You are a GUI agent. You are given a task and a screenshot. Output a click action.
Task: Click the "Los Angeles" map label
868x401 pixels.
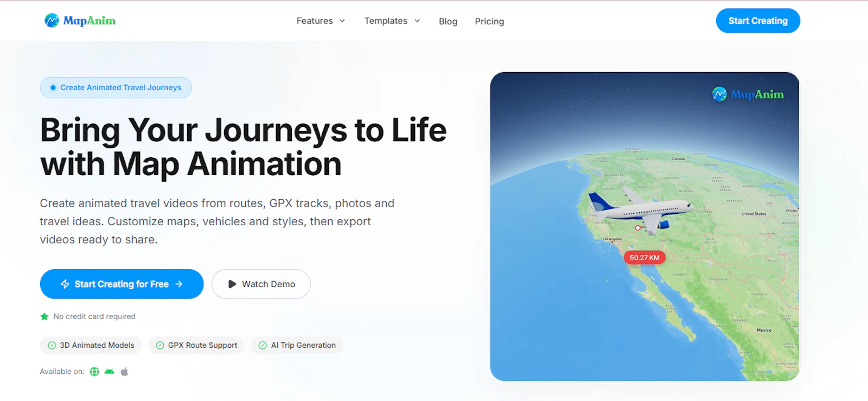click(x=612, y=239)
